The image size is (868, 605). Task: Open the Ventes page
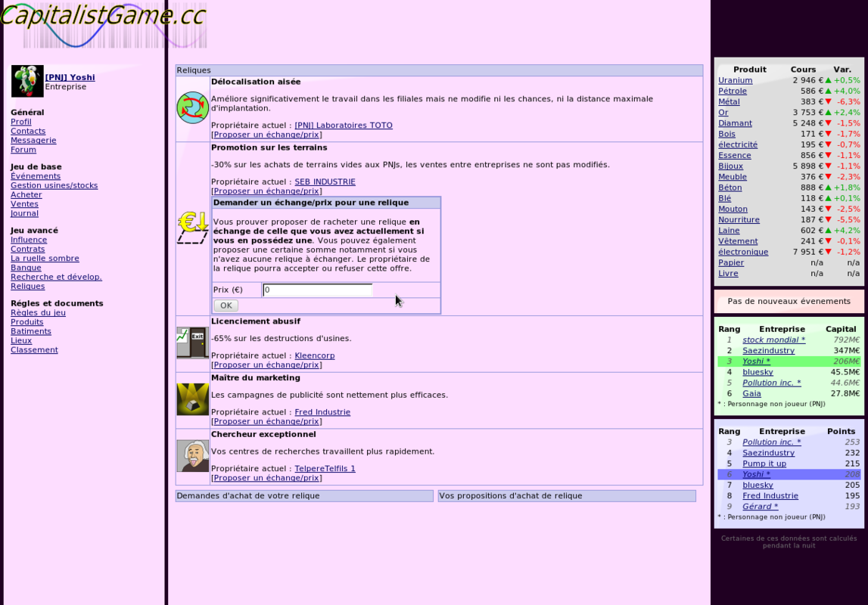point(24,204)
